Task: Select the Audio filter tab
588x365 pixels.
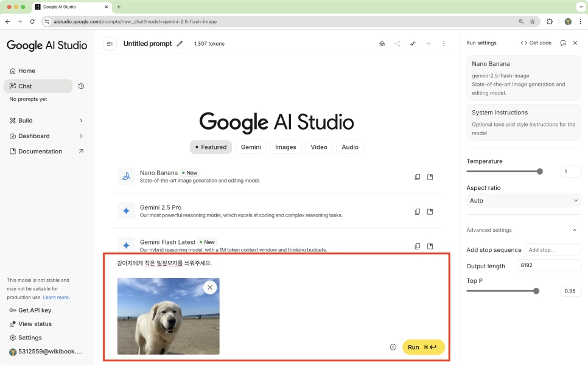Action: tap(350, 147)
